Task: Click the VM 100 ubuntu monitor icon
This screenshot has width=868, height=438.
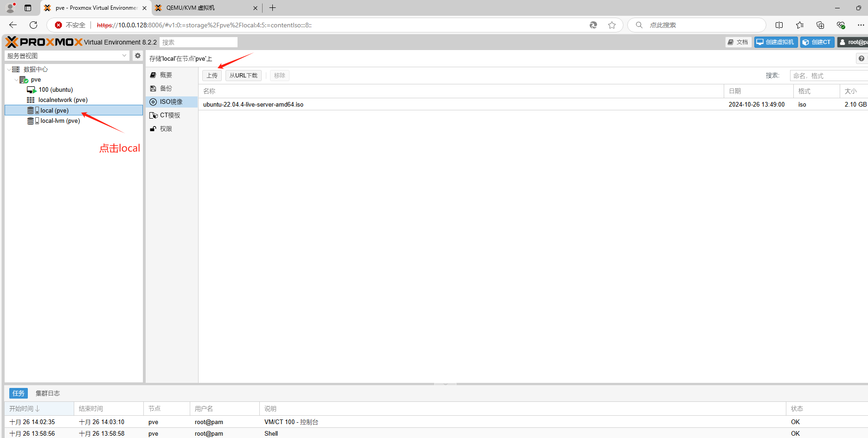Action: pos(32,90)
